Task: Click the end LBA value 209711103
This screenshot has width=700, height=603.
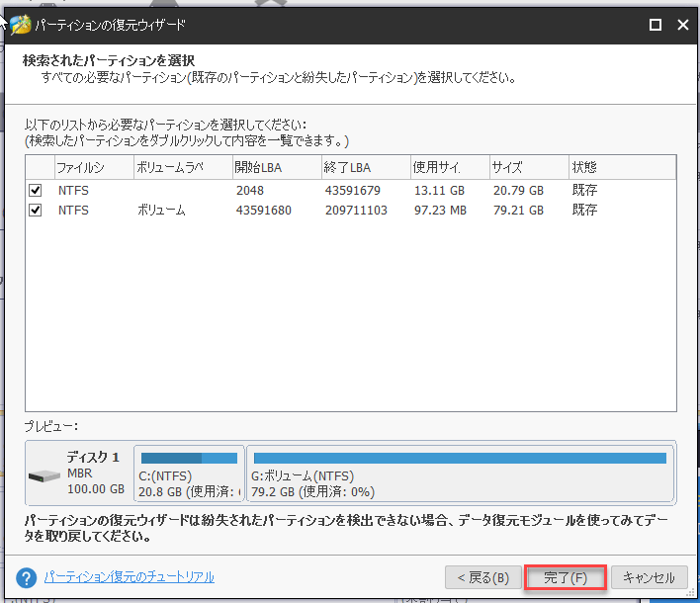Action: click(356, 211)
